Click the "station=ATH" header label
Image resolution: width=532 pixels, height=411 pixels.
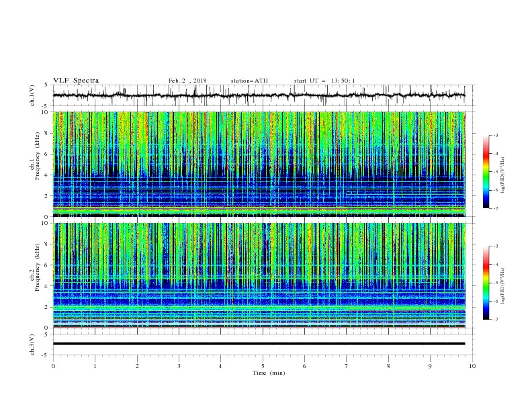[249, 81]
